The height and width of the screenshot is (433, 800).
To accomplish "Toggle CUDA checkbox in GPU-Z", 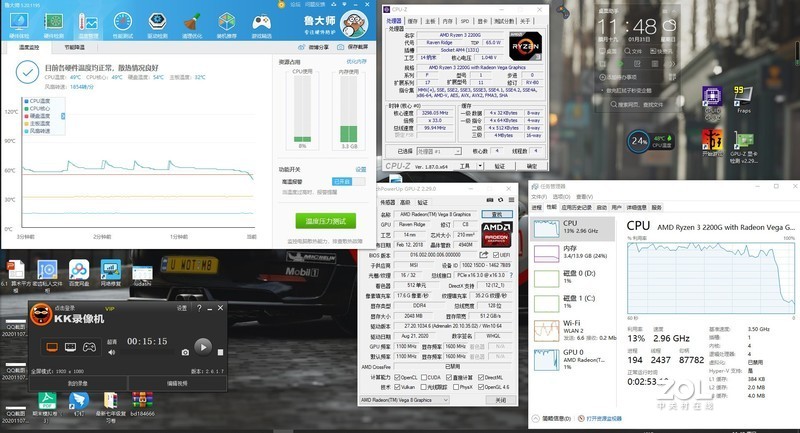I will tap(424, 377).
